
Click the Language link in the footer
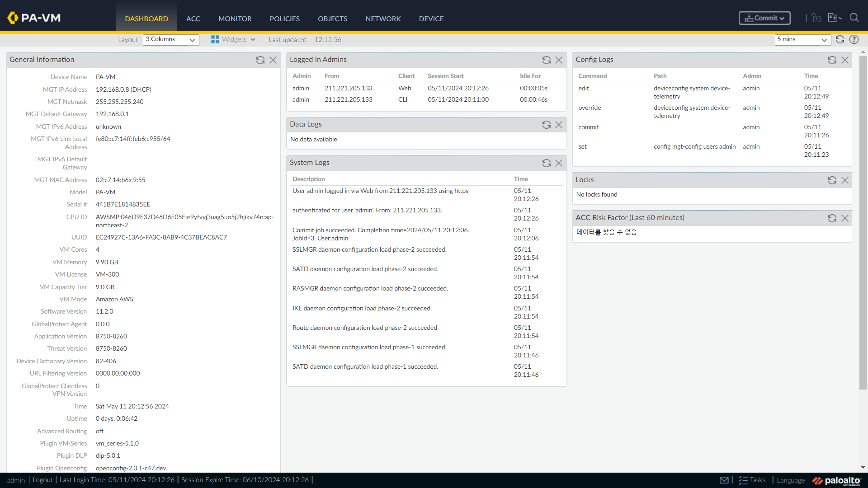[790, 480]
